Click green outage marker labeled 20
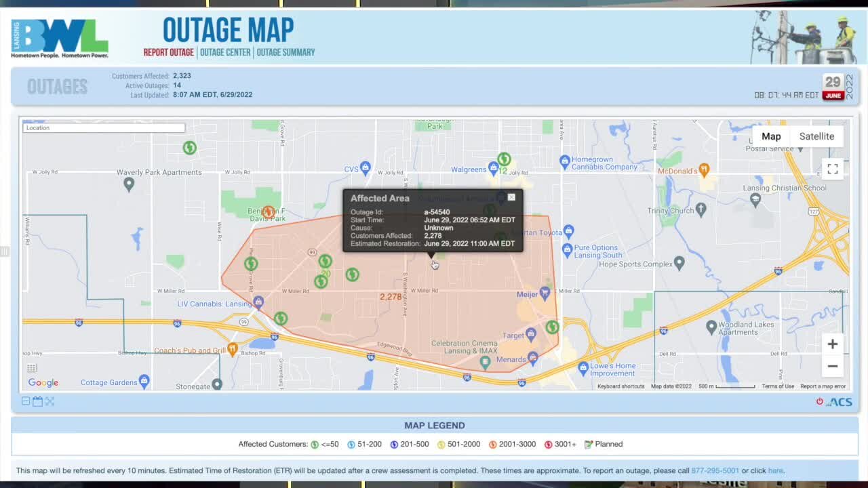Screen dimensions: 868x488 [325, 261]
